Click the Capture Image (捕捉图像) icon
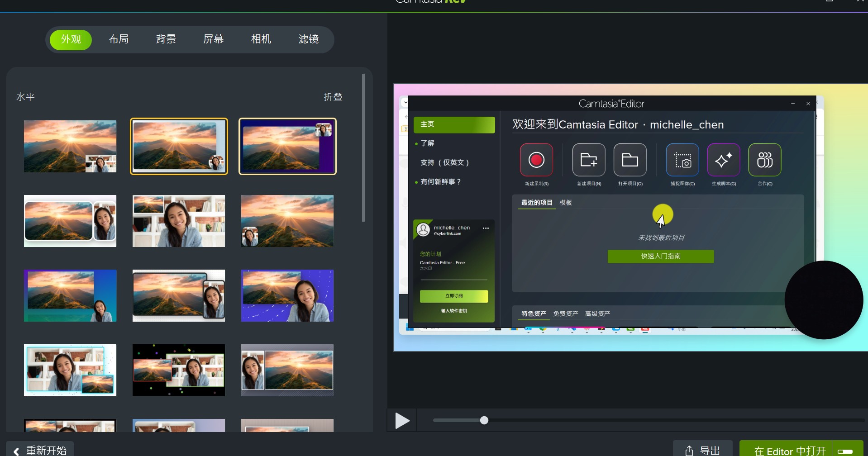The image size is (868, 456). 682,160
